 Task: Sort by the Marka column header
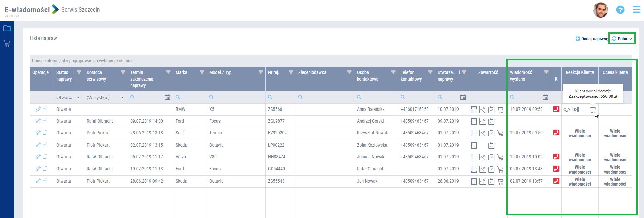coord(182,72)
